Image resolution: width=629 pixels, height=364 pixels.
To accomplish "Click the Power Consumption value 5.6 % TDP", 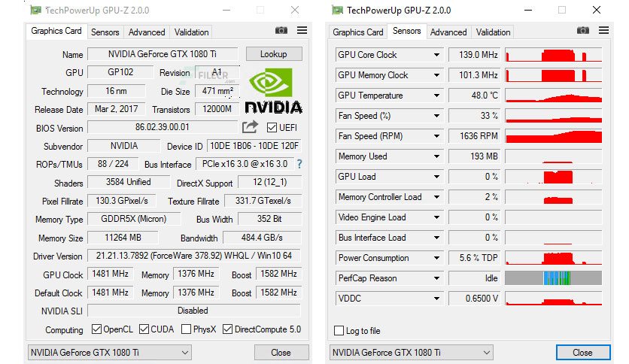I will [x=474, y=258].
